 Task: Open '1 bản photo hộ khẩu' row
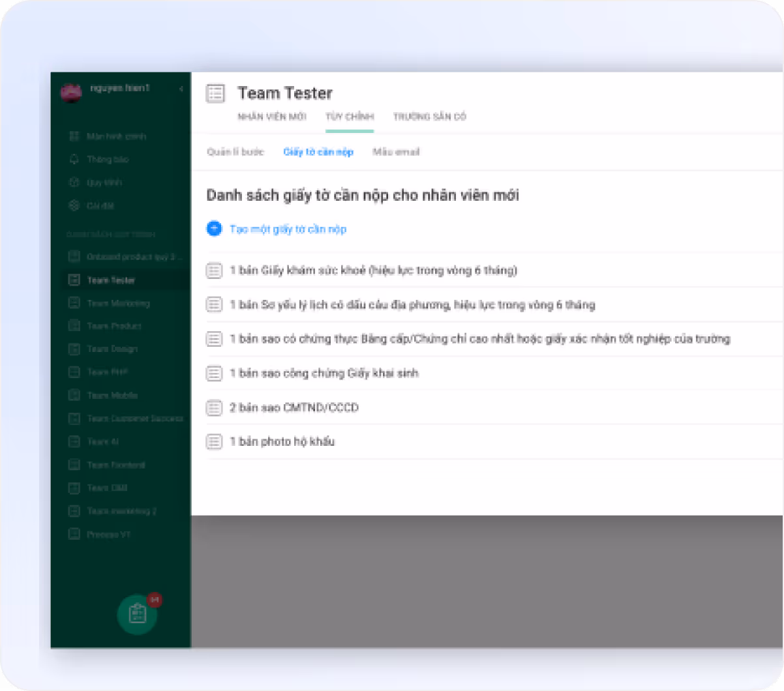tap(282, 441)
